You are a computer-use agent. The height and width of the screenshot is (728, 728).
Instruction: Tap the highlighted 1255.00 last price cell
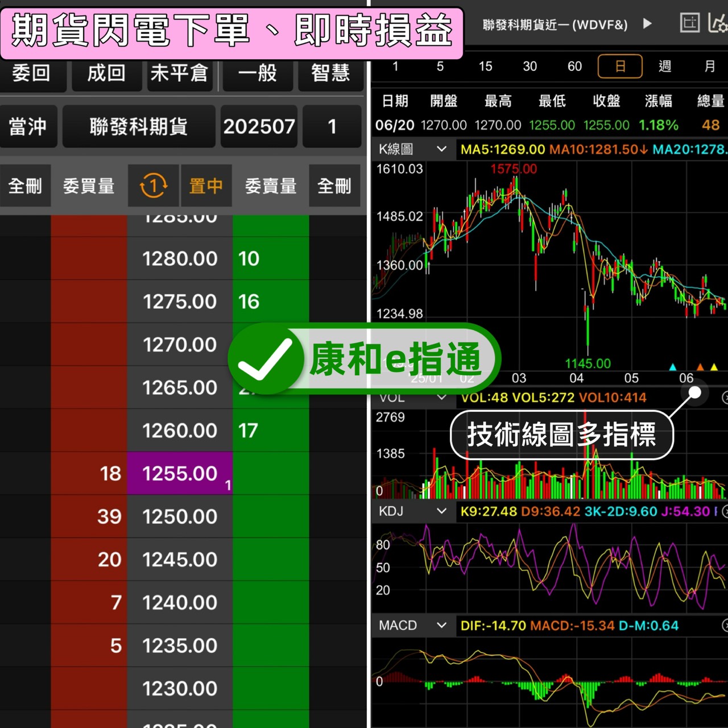tap(180, 474)
